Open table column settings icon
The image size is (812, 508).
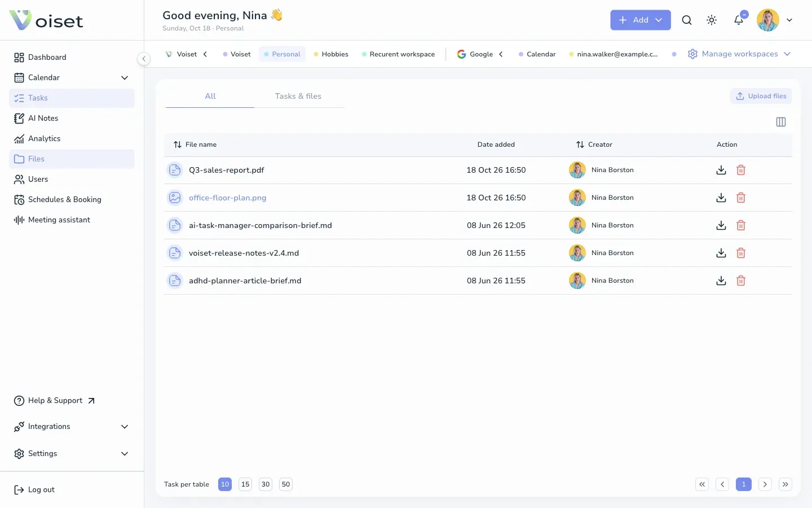tap(781, 122)
